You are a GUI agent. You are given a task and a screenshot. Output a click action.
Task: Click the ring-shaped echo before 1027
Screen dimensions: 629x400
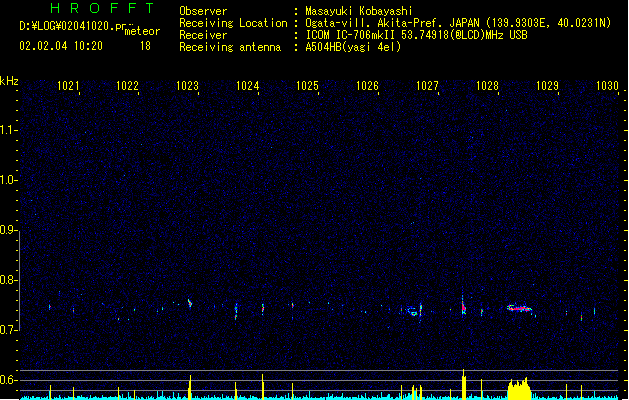(x=413, y=311)
